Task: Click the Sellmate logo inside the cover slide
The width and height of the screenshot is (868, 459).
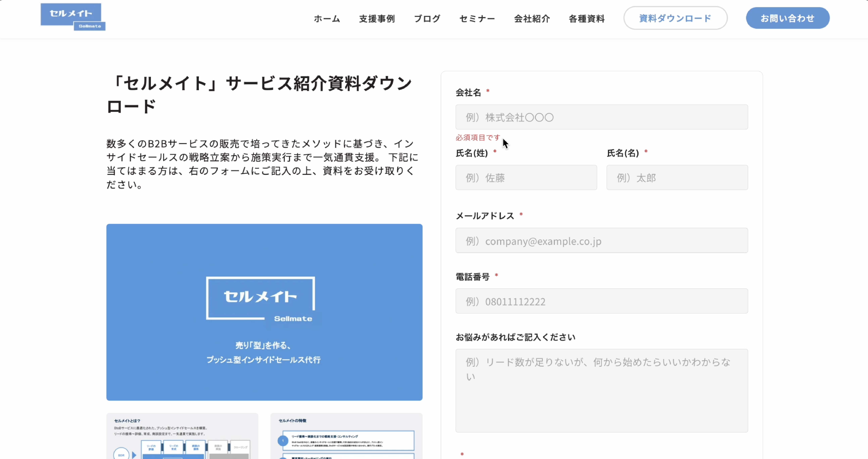Action: (x=261, y=300)
